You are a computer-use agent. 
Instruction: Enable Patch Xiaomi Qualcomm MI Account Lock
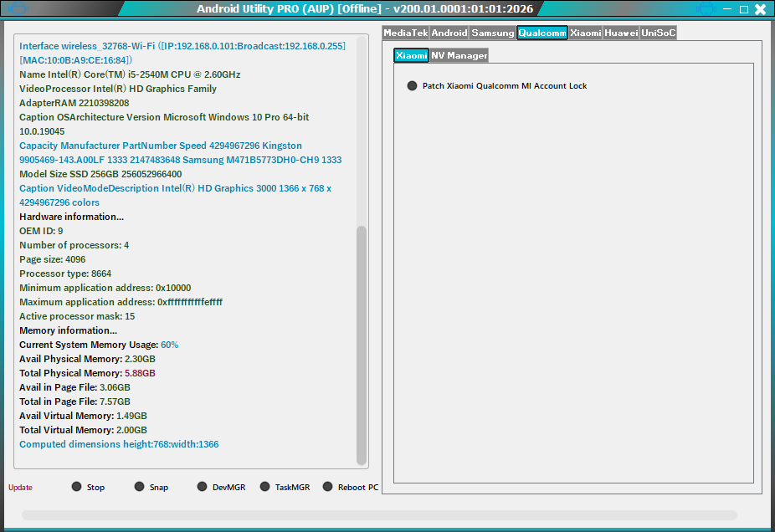point(502,85)
